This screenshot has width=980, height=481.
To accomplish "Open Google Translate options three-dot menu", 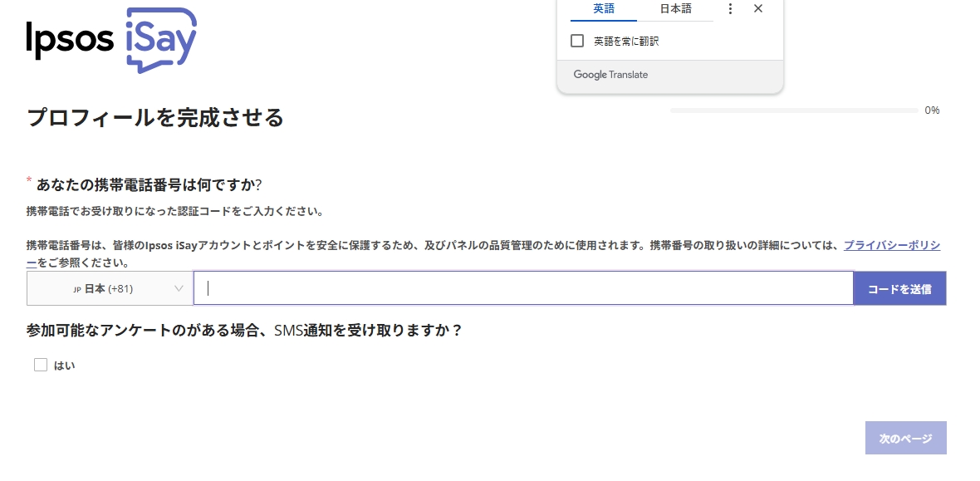I will tap(730, 9).
